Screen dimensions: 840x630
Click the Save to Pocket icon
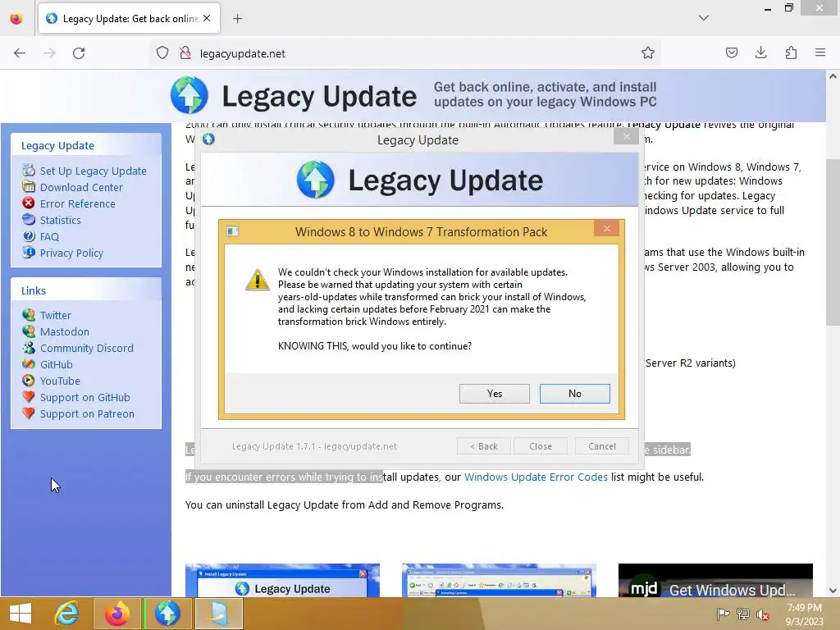[x=731, y=52]
